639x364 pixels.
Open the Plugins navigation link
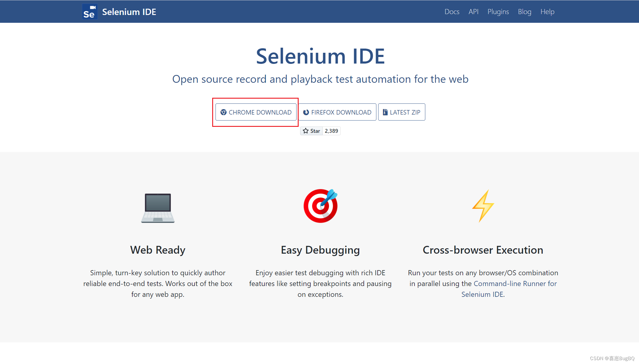[x=498, y=12]
